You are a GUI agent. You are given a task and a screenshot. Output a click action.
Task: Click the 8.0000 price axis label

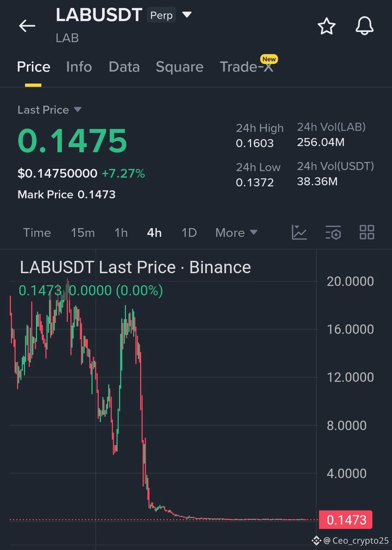coord(347,425)
